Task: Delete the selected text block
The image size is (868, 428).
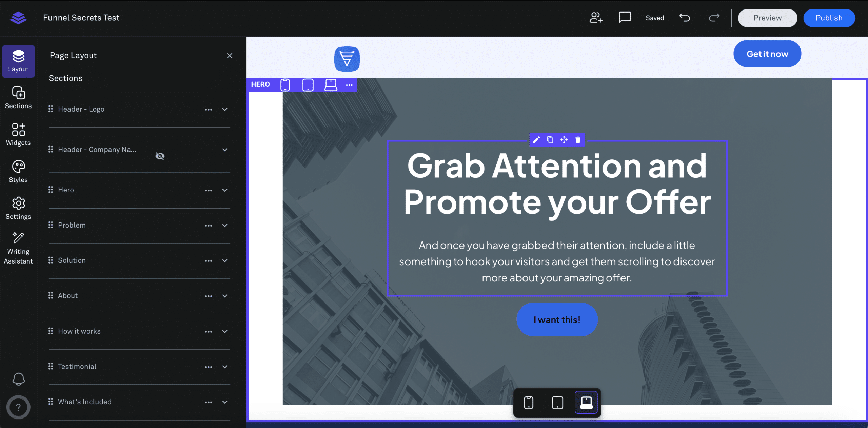Action: [578, 140]
